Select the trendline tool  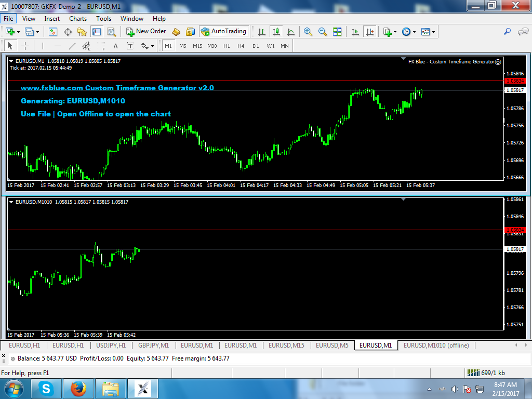point(72,46)
